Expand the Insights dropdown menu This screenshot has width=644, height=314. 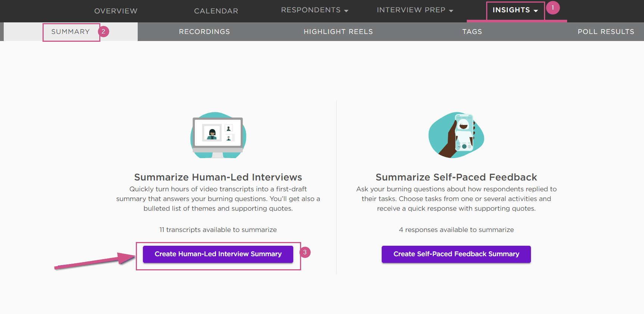(x=515, y=10)
